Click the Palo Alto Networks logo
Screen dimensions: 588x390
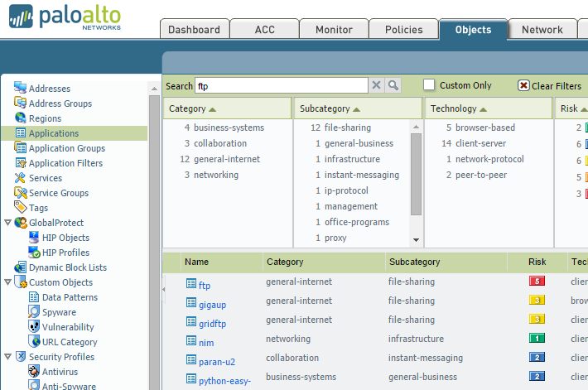coord(65,17)
